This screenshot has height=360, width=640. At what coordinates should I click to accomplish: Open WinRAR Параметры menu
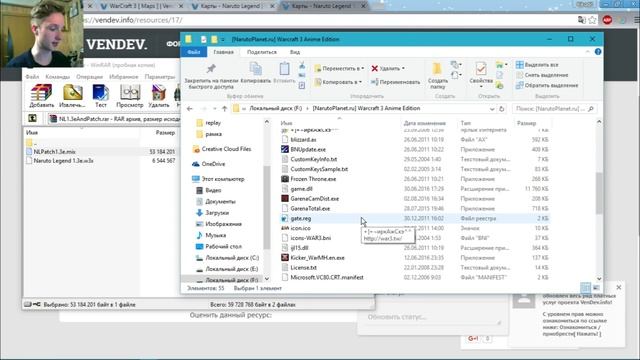(160, 77)
